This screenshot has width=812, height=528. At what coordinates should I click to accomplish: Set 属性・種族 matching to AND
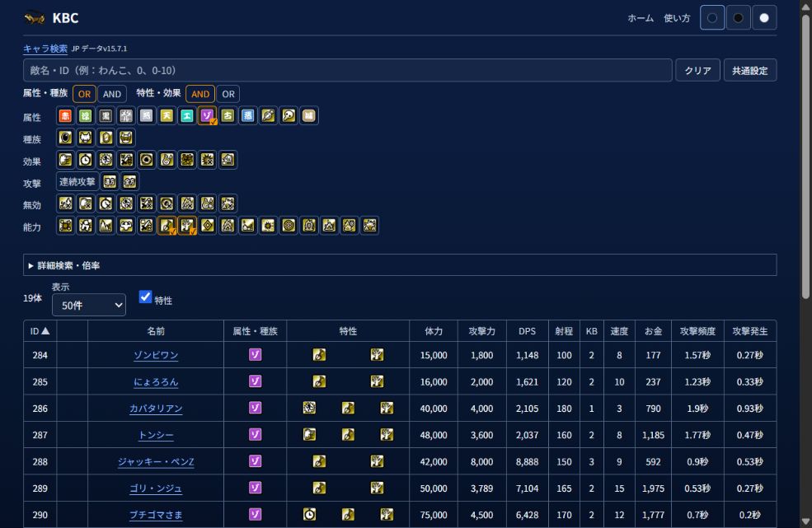pos(112,94)
